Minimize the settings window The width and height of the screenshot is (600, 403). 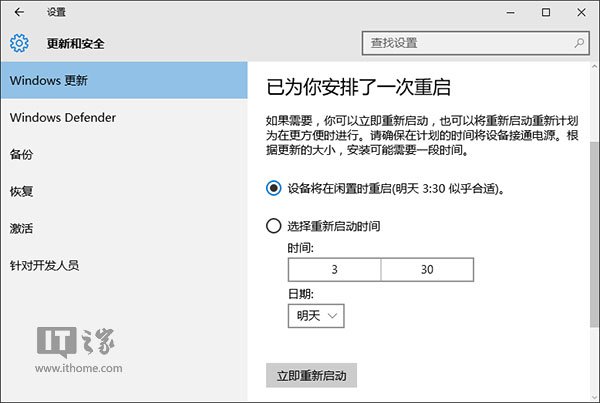tap(510, 12)
